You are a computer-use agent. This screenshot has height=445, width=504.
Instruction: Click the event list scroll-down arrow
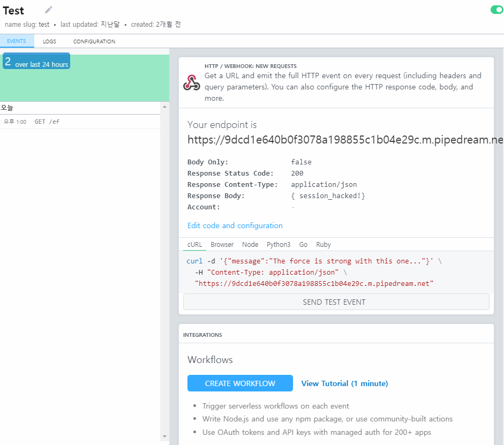click(164, 436)
